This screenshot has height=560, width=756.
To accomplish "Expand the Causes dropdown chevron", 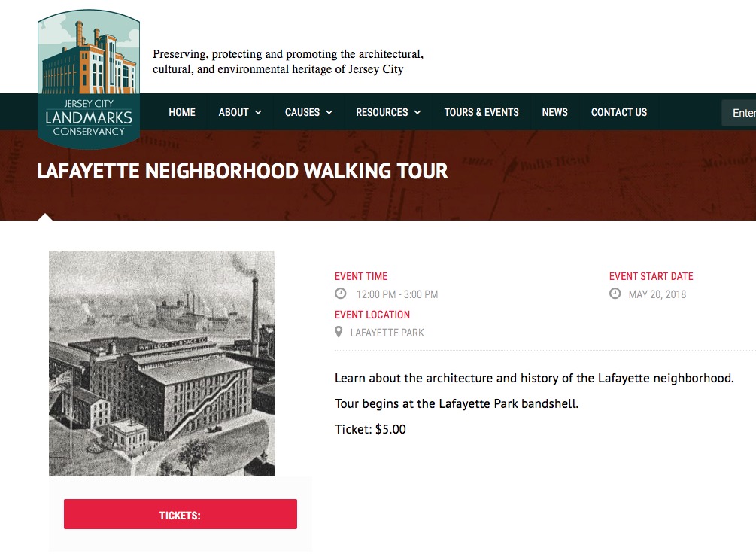I will (329, 113).
